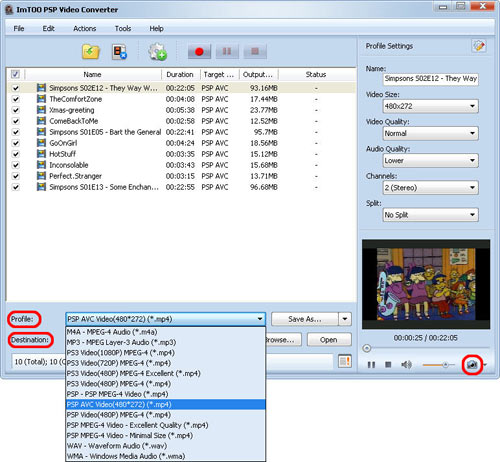Click the film icon beside HotStuff

(x=41, y=154)
